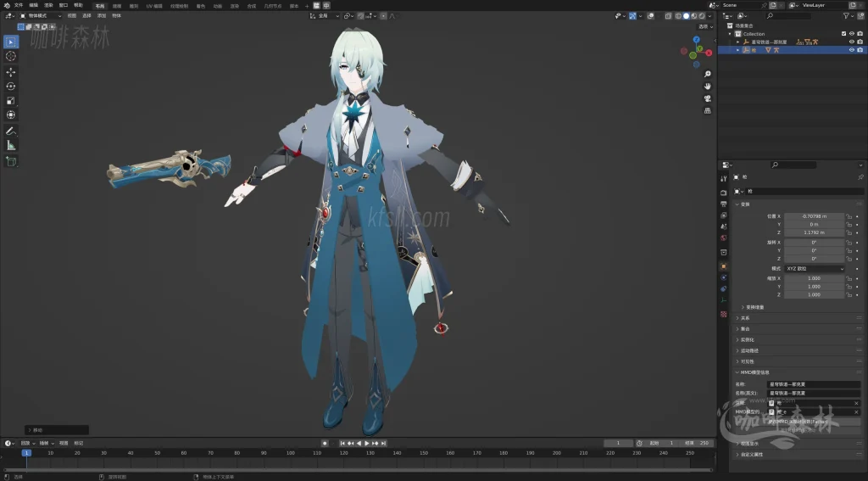Open the Output properties tab
Image resolution: width=868 pixels, height=481 pixels.
[724, 204]
